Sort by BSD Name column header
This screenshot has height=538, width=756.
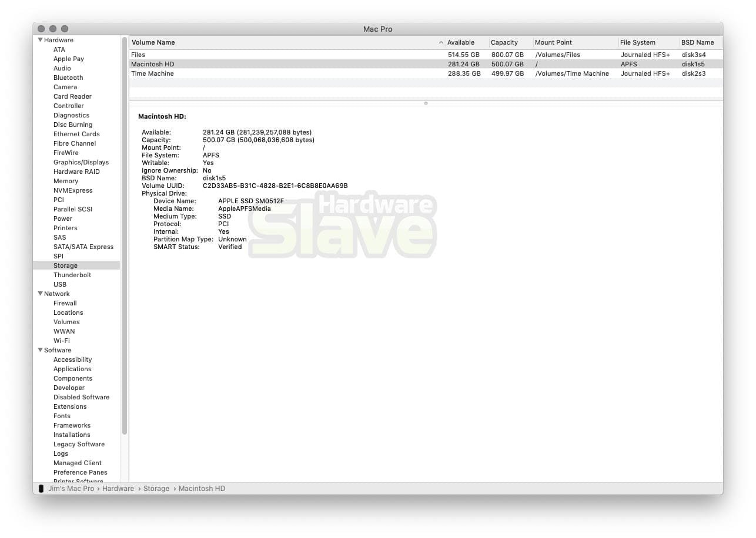(x=701, y=42)
